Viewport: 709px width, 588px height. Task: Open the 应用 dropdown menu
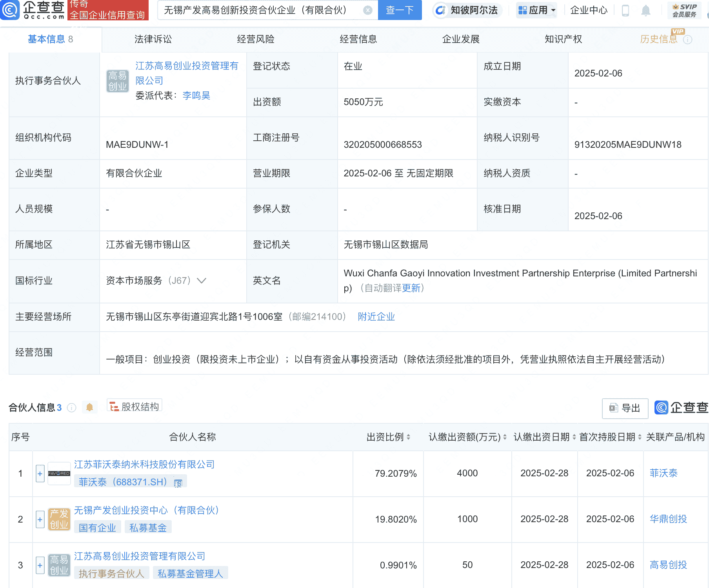click(x=537, y=10)
